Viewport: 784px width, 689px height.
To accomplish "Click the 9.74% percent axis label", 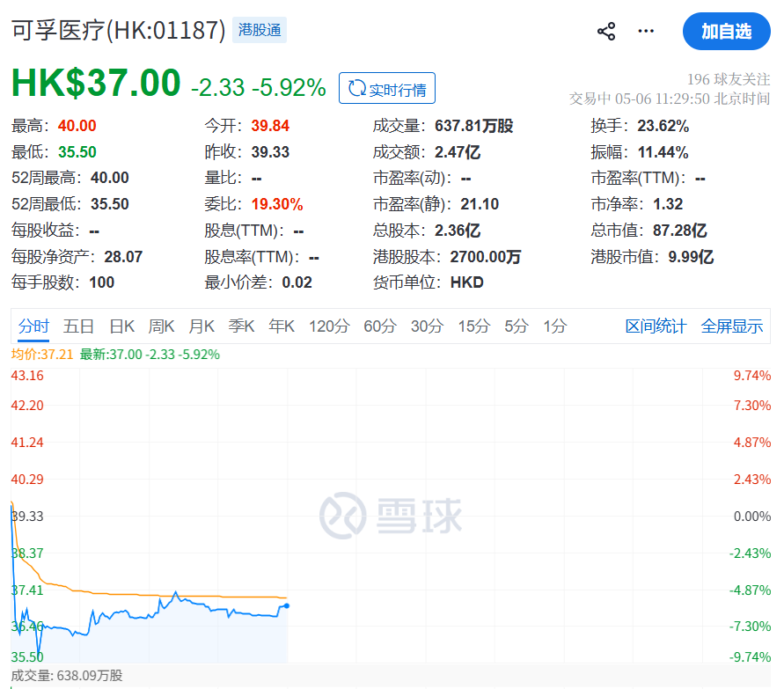I will [751, 376].
